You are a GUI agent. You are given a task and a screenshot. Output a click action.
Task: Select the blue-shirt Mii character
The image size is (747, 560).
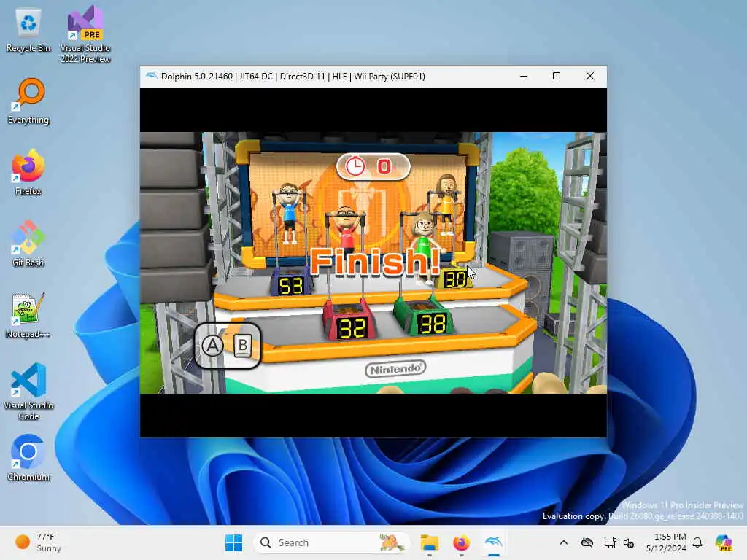coord(290,212)
